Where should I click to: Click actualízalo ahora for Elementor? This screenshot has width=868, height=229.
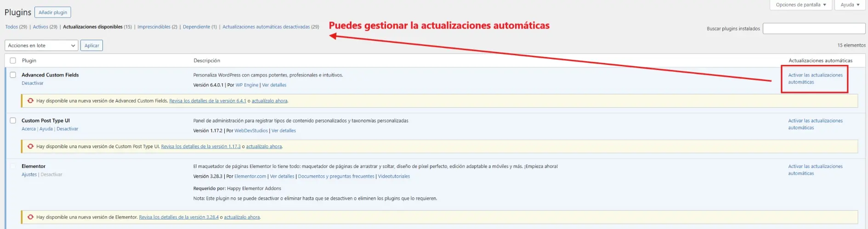[x=242, y=217]
